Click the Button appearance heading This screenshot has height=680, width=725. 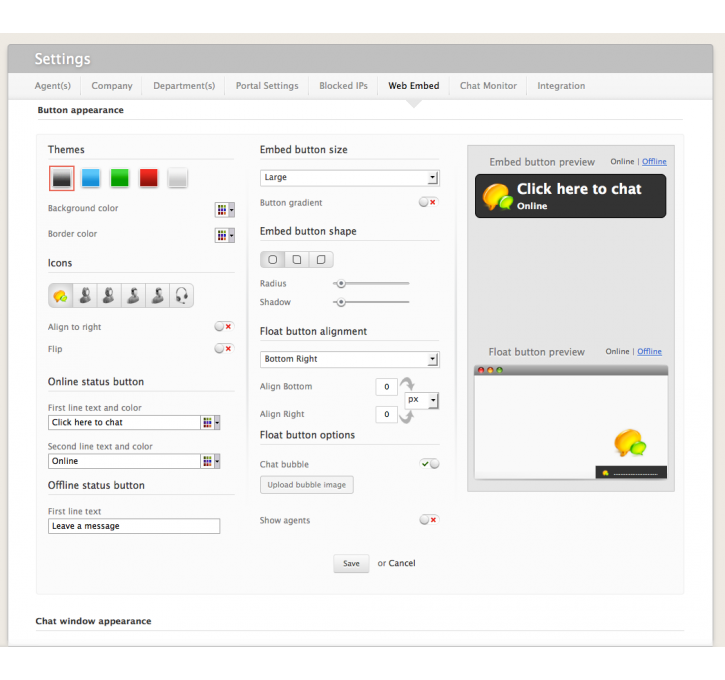(x=80, y=110)
